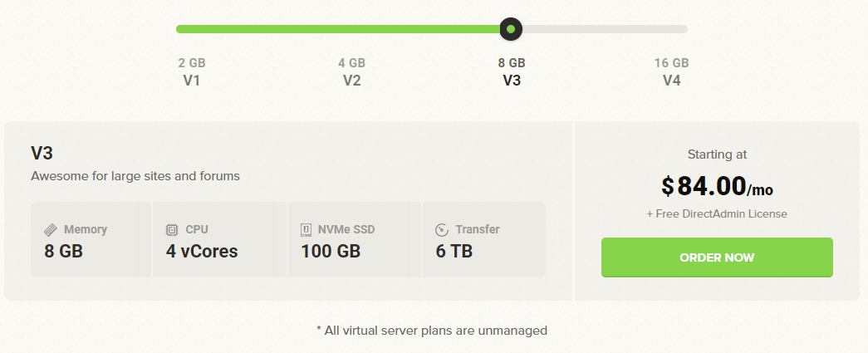Click the gray unfilled slider track
This screenshot has width=868, height=353.
click(x=605, y=29)
